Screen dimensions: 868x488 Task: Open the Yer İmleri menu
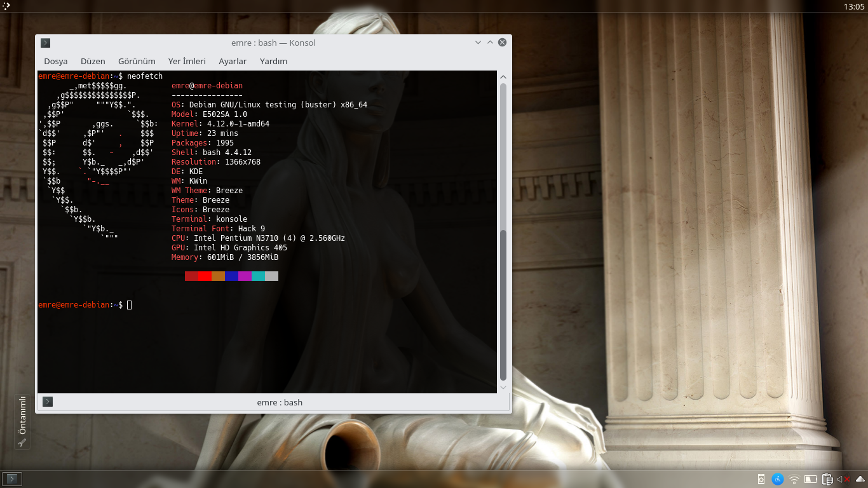coord(187,61)
